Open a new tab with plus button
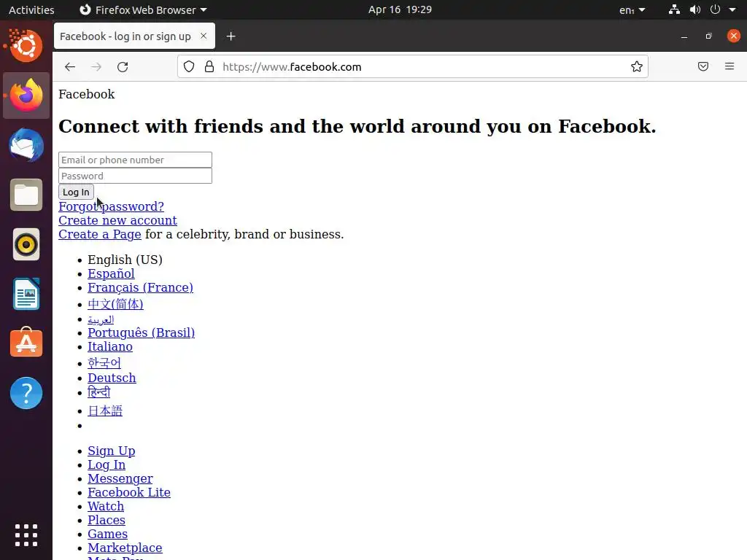Viewport: 747px width, 560px height. (x=231, y=36)
